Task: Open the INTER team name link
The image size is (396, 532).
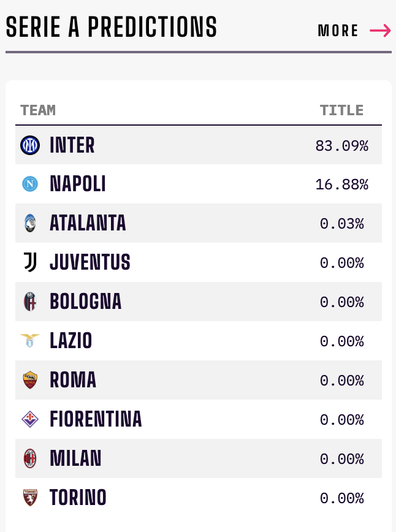Action: tap(72, 145)
